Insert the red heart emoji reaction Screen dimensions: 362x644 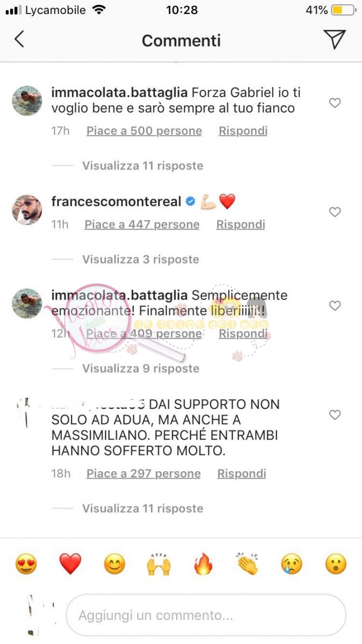pos(70,564)
